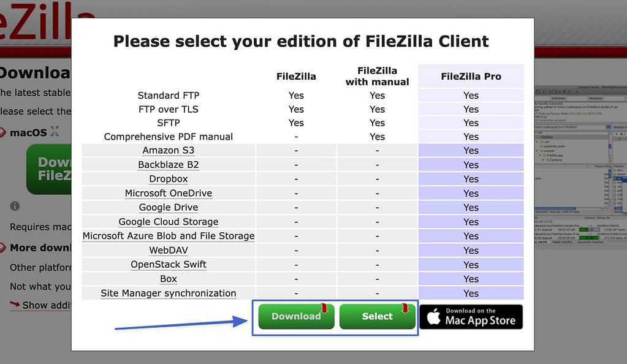The image size is (627, 364).
Task: Open the Backblaze B2 link
Action: (x=169, y=164)
